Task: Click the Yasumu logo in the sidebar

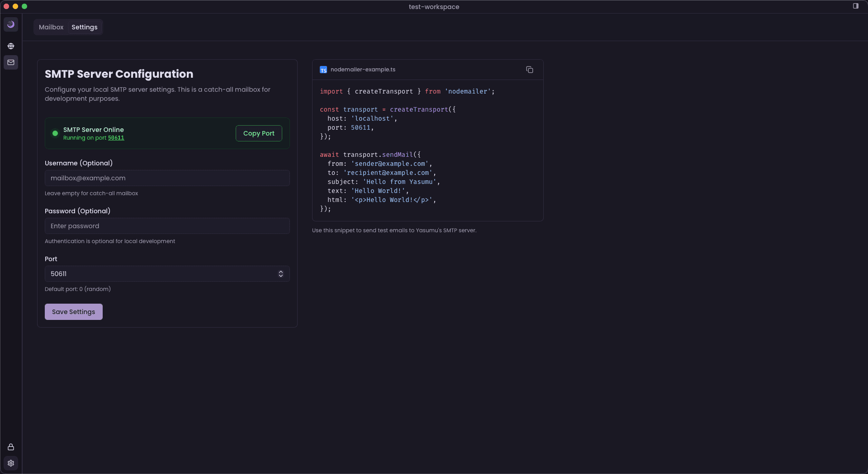Action: point(11,24)
